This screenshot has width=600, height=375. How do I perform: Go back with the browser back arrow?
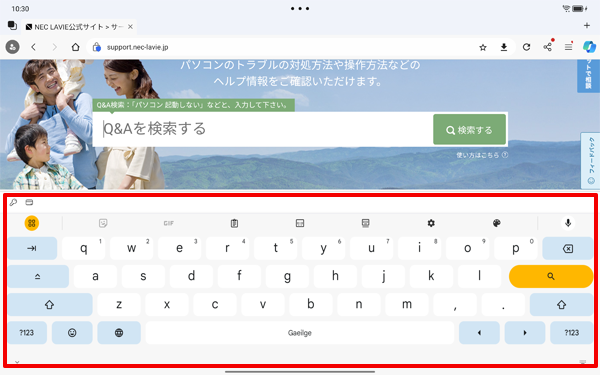coord(34,47)
